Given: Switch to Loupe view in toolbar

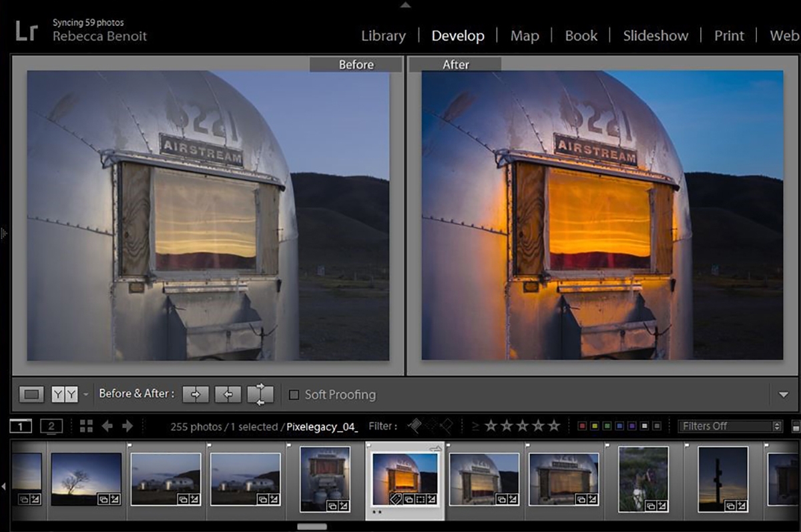Looking at the screenshot, I should pos(31,394).
